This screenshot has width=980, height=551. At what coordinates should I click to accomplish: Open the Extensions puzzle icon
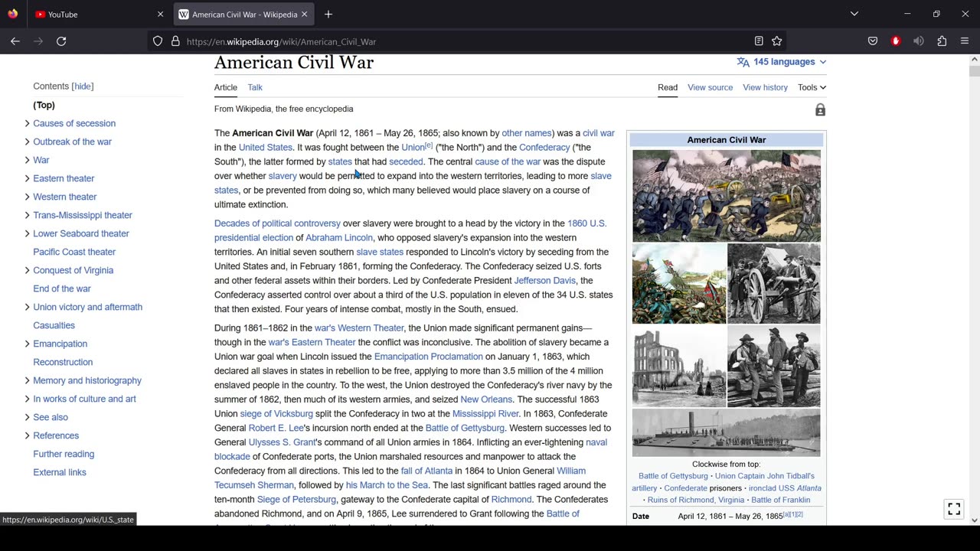click(942, 41)
